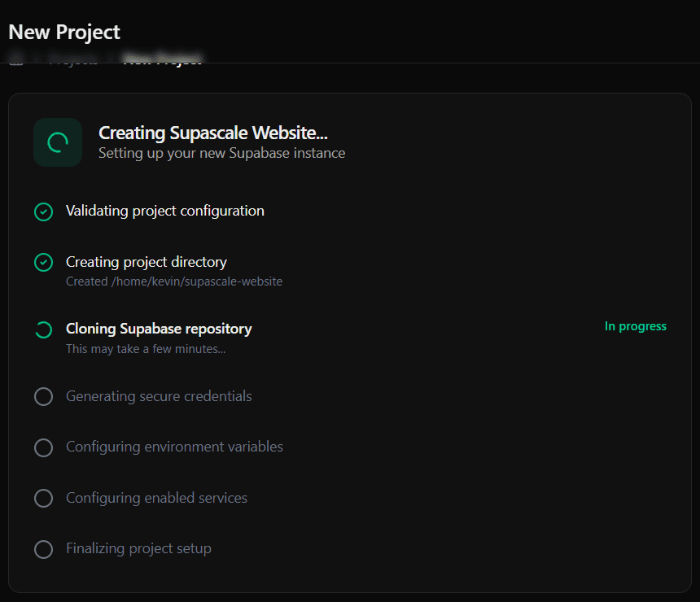This screenshot has height=602, width=700.
Task: Click the supascale-website created path text
Action: click(x=173, y=281)
